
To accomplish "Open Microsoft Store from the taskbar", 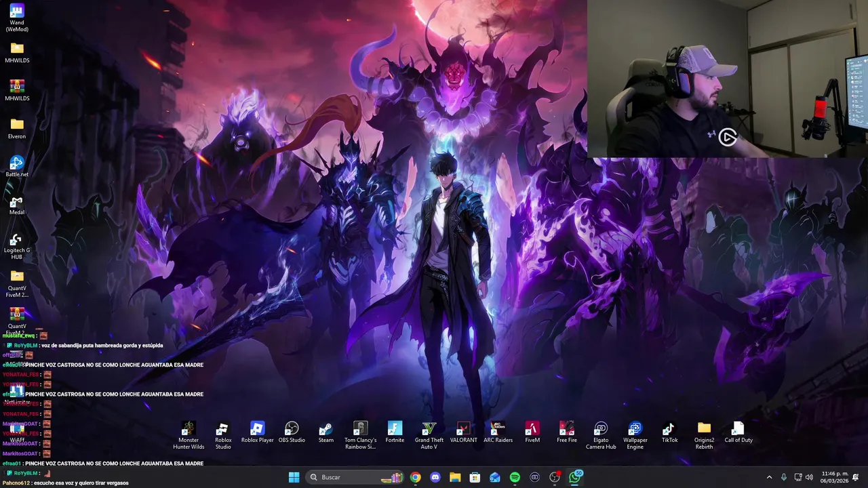I will coord(475,477).
